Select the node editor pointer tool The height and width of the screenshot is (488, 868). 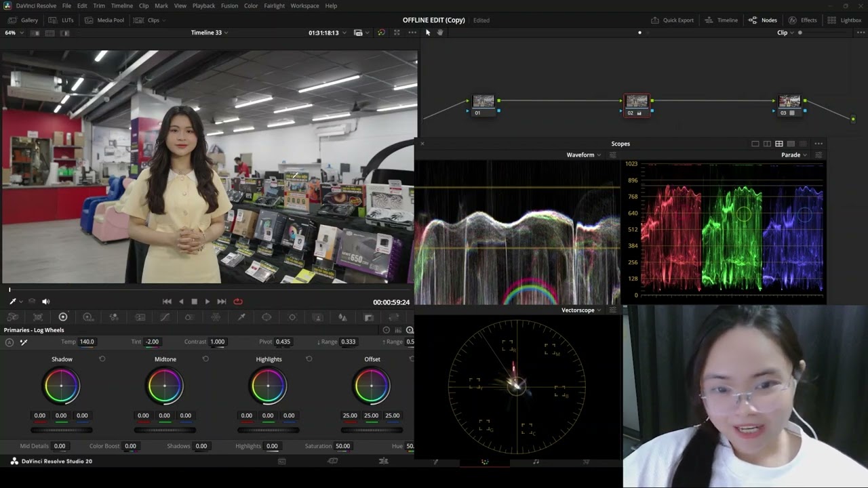(x=428, y=33)
